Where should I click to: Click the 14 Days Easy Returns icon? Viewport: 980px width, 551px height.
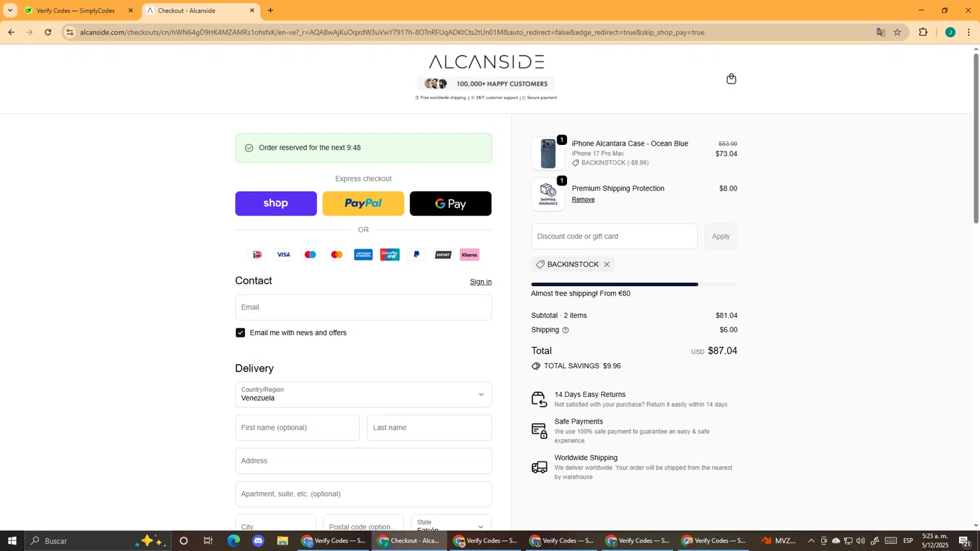[539, 399]
